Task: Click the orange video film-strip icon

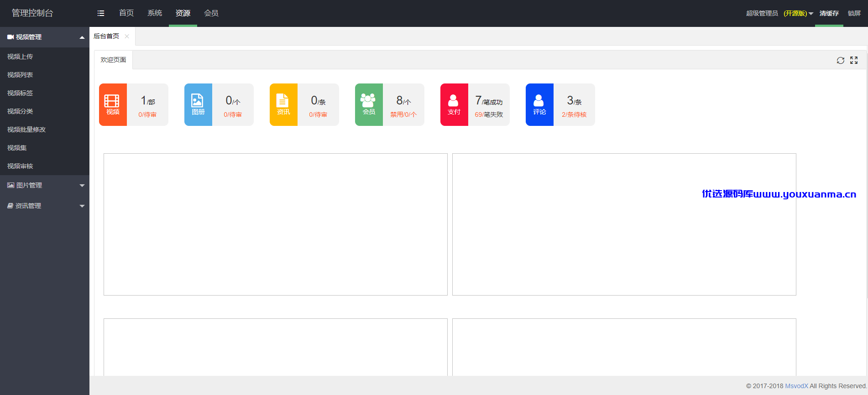Action: pos(113,104)
